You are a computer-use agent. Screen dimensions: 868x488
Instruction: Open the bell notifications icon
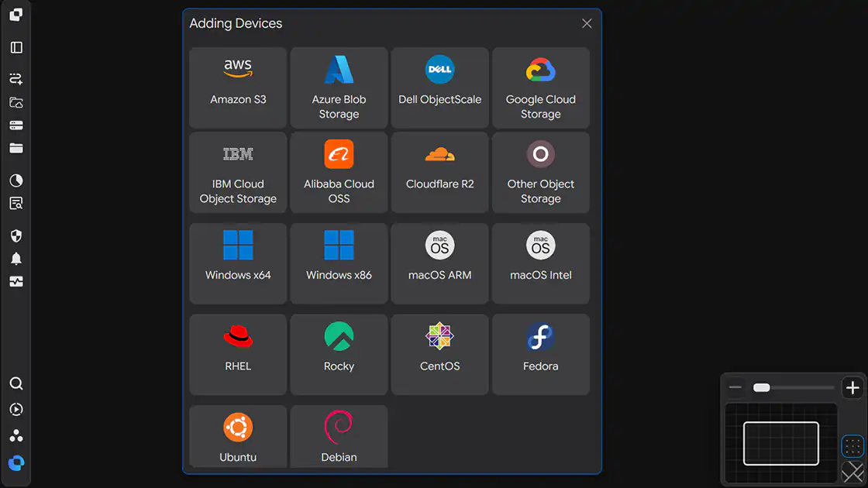tap(16, 259)
